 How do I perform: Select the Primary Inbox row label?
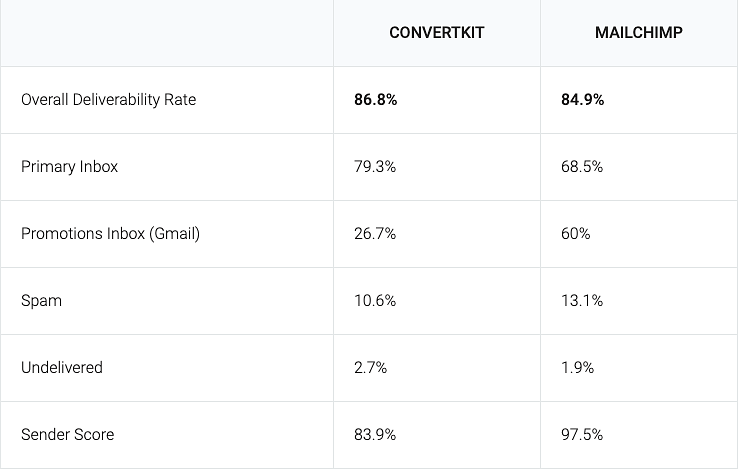click(x=69, y=167)
